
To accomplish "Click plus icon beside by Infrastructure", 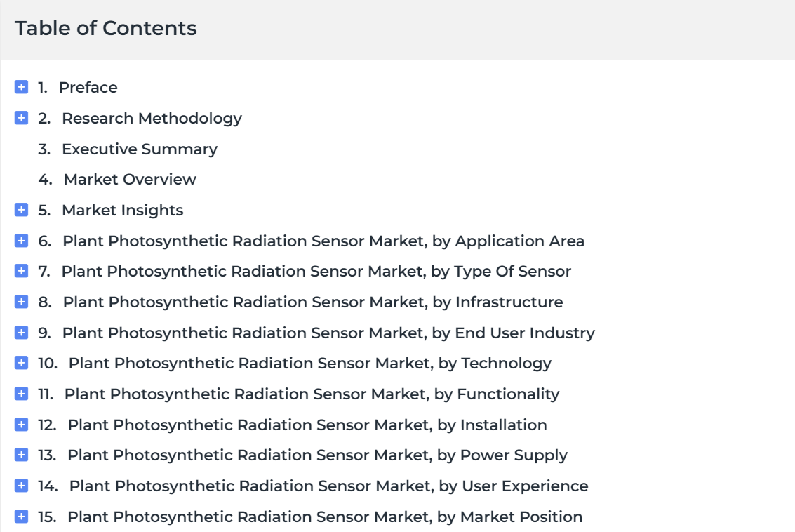I will (x=21, y=302).
